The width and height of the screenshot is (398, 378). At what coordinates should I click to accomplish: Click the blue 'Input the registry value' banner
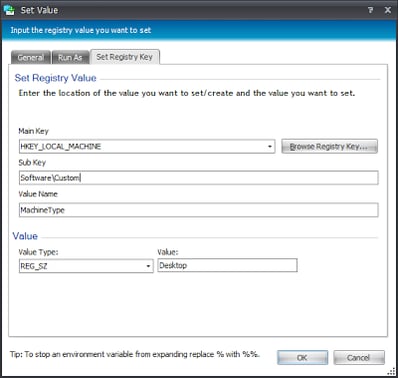point(199,30)
